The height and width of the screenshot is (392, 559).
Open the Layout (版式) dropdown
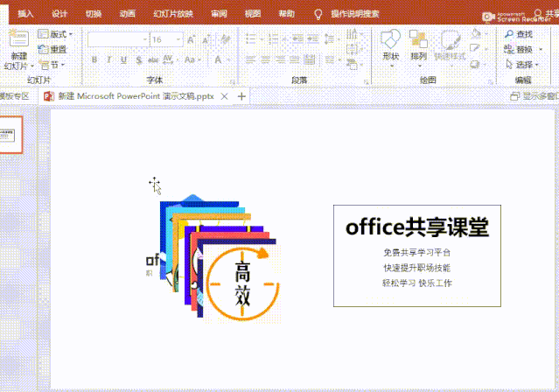(56, 34)
